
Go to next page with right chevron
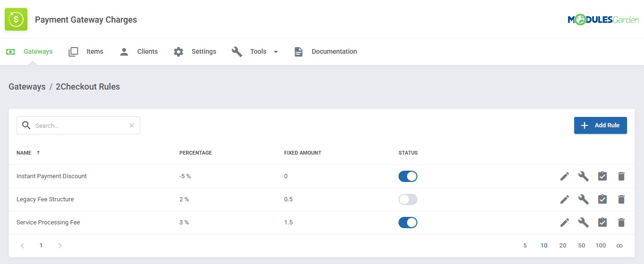[x=60, y=246]
